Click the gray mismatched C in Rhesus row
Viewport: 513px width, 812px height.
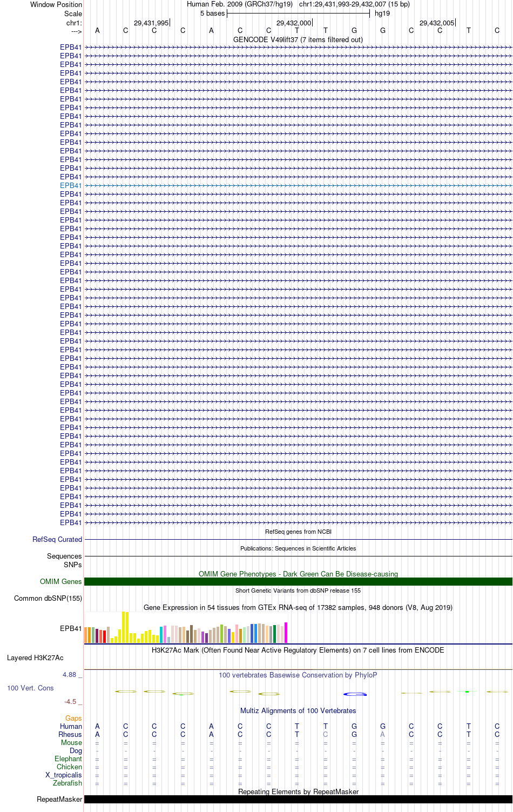pyautogui.click(x=326, y=734)
